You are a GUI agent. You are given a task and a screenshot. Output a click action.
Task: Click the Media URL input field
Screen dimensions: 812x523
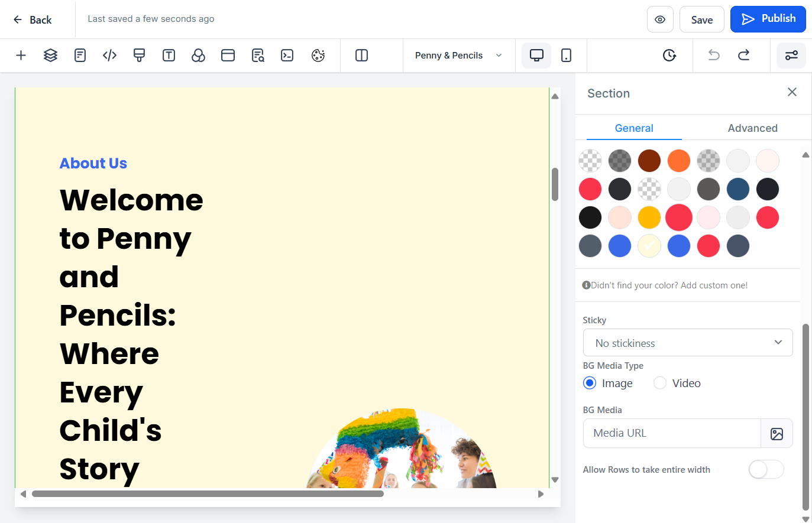coord(672,434)
